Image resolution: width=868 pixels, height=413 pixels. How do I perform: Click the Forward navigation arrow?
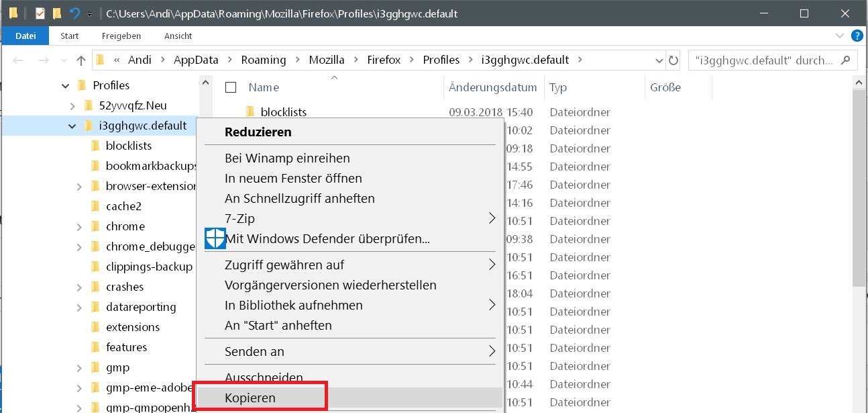(x=44, y=60)
